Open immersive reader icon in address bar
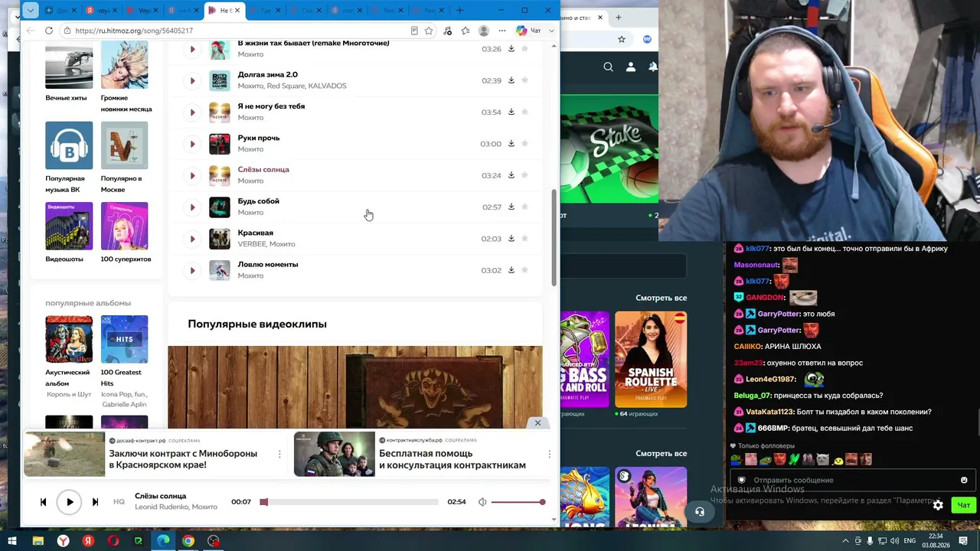Image resolution: width=980 pixels, height=551 pixels. pyautogui.click(x=414, y=31)
